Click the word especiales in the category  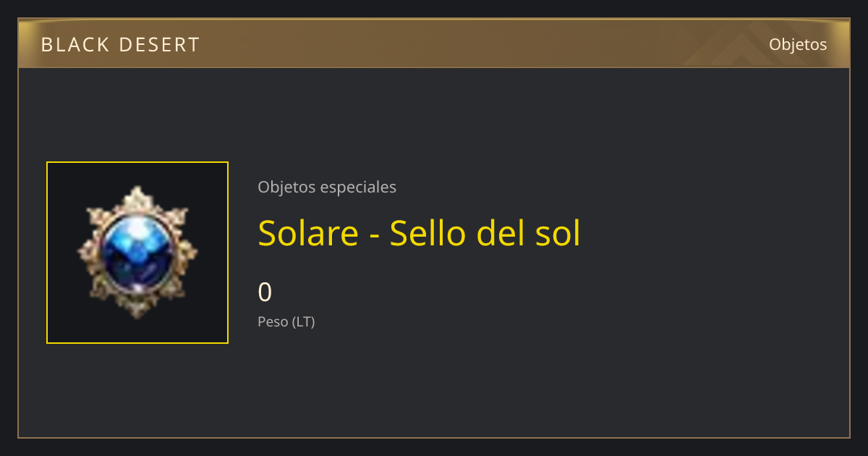(357, 187)
